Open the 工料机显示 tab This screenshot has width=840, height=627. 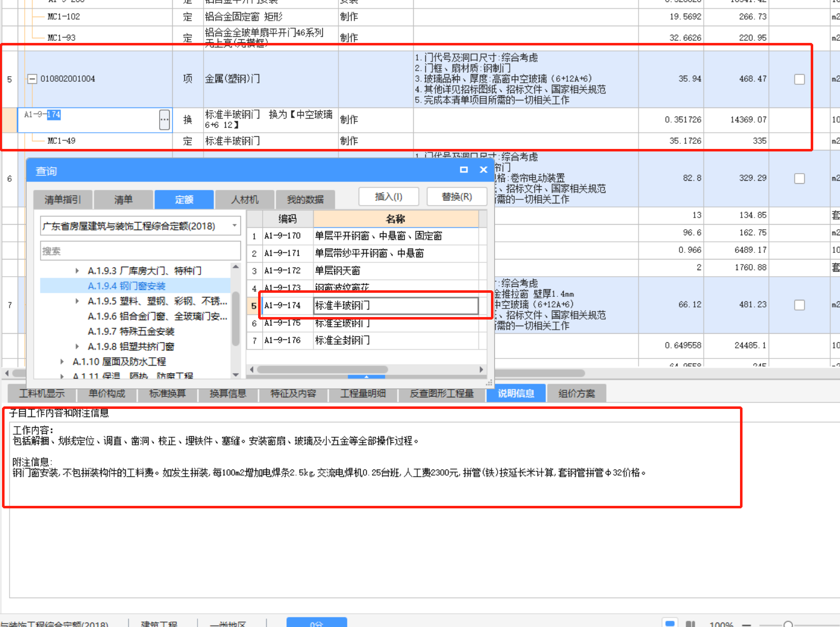pos(42,393)
